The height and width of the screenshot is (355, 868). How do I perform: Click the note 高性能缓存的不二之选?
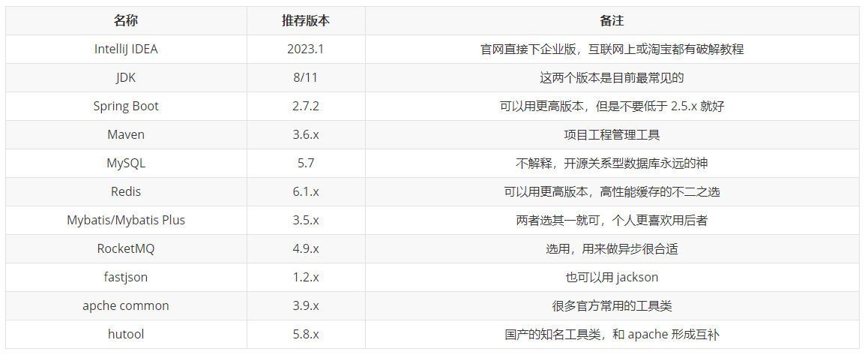pos(612,192)
